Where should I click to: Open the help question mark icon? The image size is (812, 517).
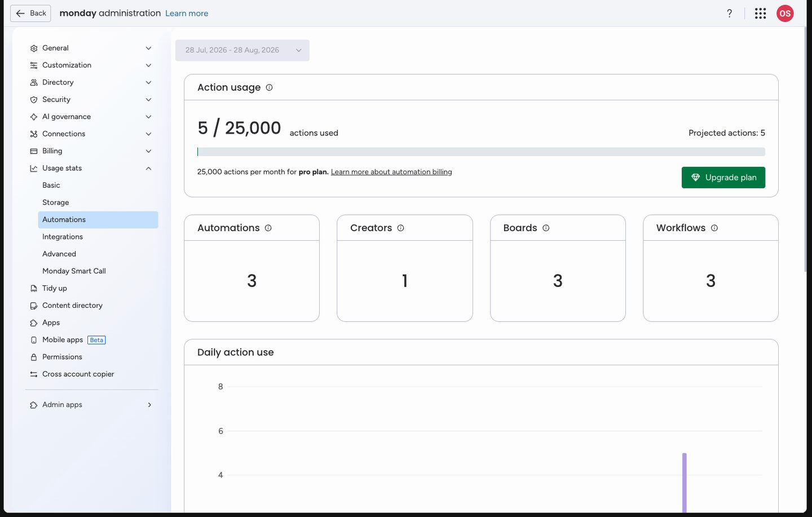click(729, 14)
